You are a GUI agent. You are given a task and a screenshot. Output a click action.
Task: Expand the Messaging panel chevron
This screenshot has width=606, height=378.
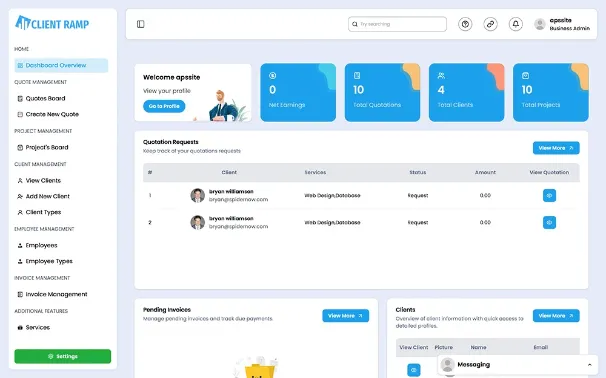pos(589,364)
